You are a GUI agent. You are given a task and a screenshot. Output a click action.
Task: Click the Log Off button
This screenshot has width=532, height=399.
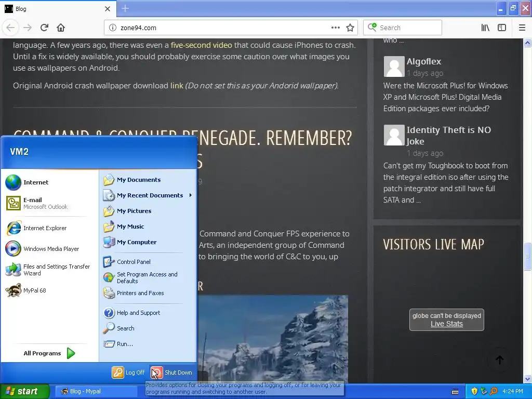tap(128, 373)
